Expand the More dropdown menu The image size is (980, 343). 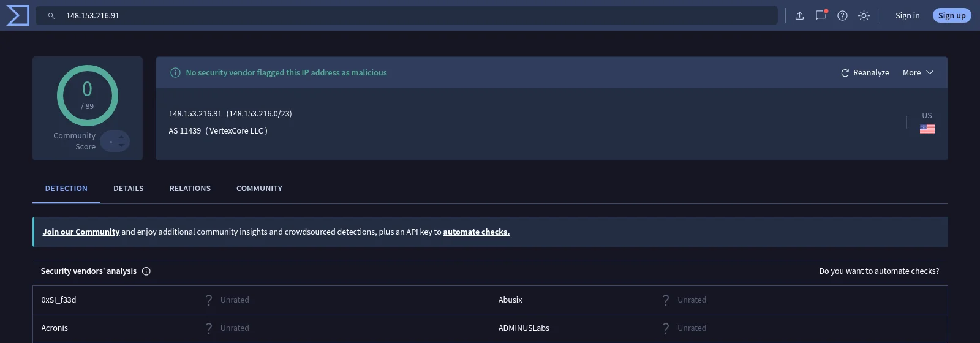click(x=918, y=72)
